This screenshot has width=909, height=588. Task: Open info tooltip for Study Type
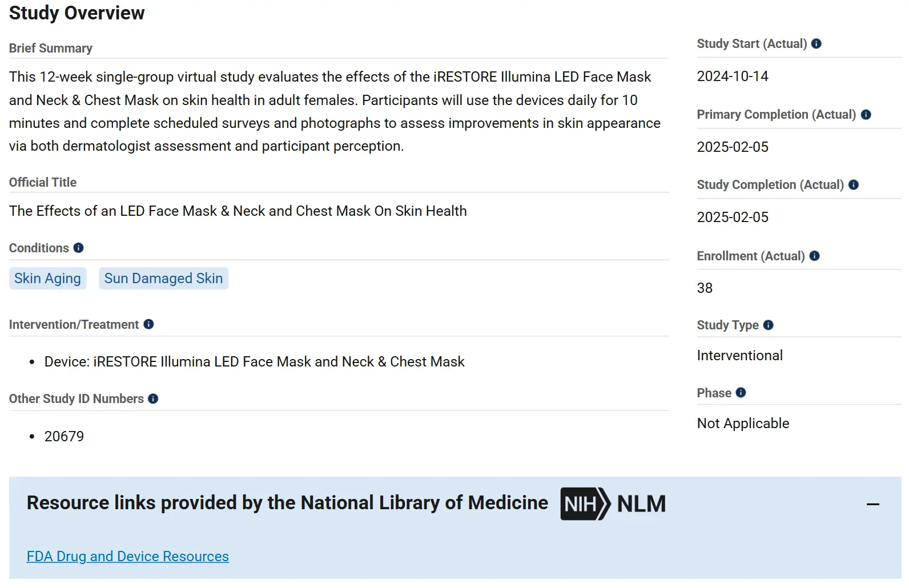point(769,325)
